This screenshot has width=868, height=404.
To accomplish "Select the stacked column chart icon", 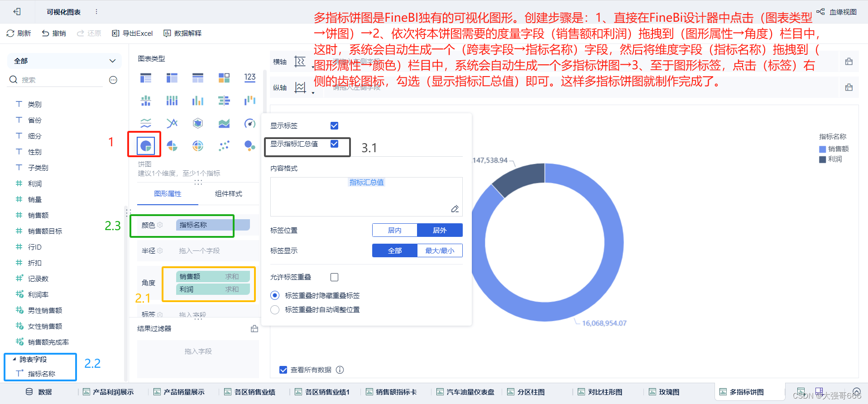I will click(172, 101).
